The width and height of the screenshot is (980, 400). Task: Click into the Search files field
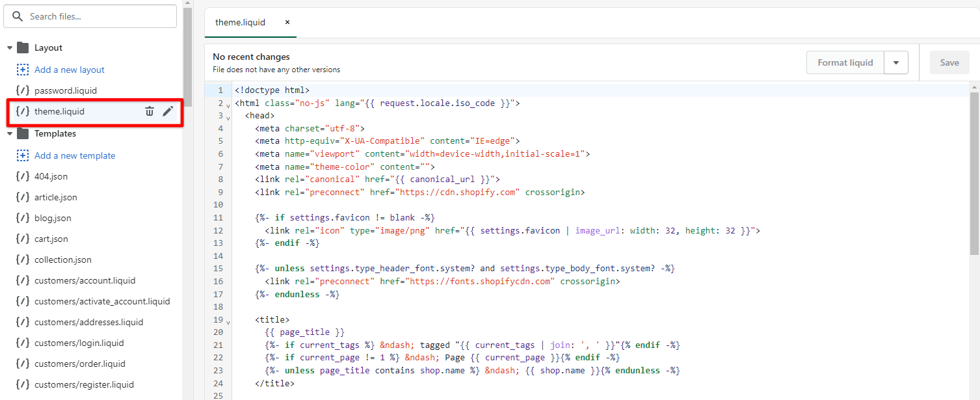tap(98, 16)
